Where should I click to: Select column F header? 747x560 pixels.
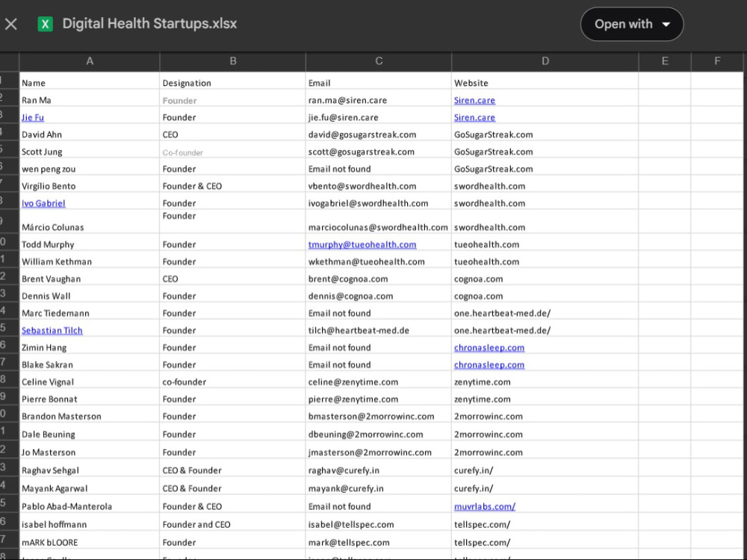pos(717,61)
